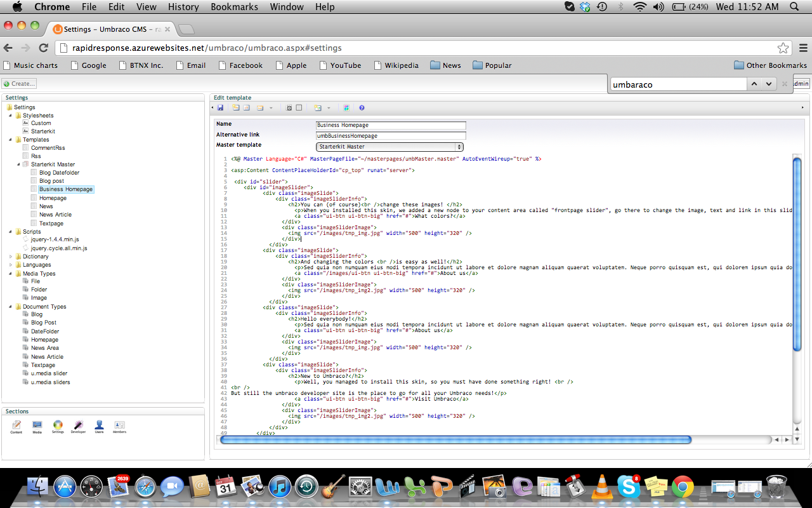Open the Music charts bookmark
Image resolution: width=812 pixels, height=508 pixels.
click(x=30, y=65)
